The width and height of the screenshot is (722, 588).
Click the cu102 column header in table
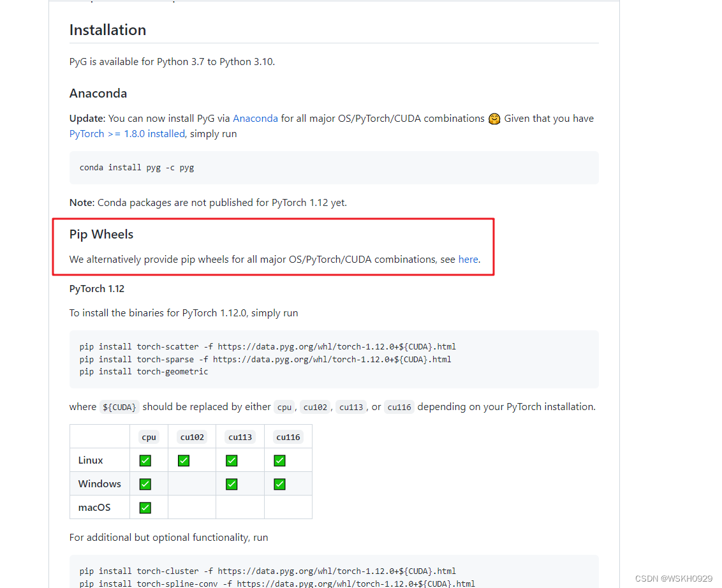(192, 437)
